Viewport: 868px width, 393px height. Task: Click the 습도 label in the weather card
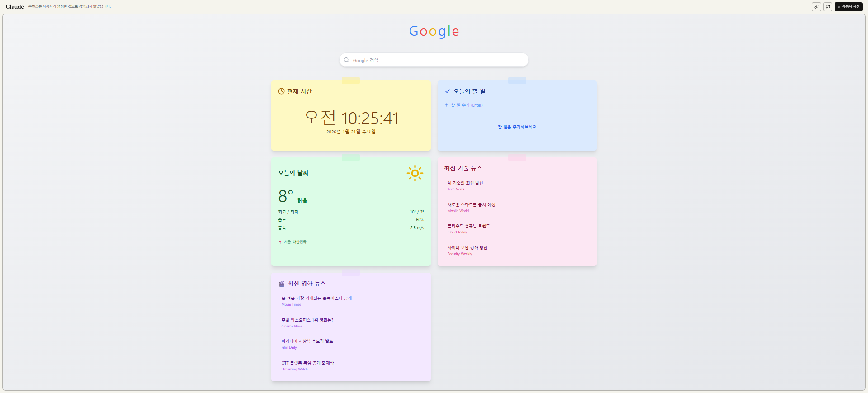[282, 220]
